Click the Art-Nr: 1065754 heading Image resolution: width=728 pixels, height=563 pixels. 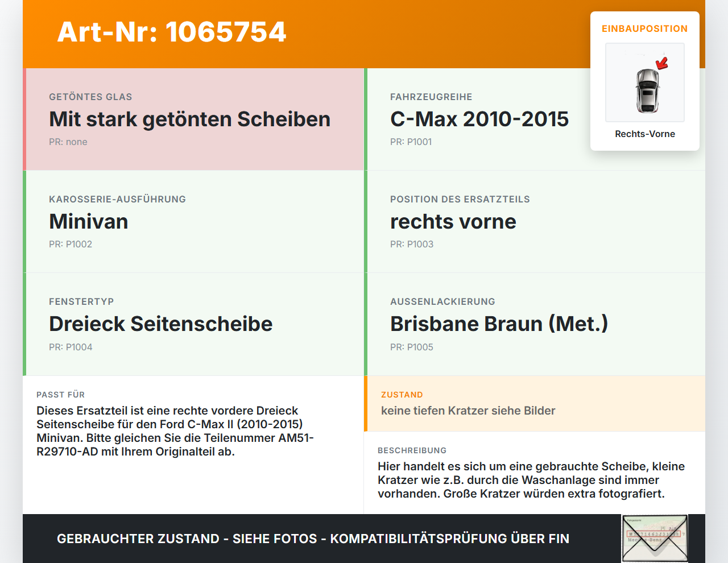[x=172, y=32]
